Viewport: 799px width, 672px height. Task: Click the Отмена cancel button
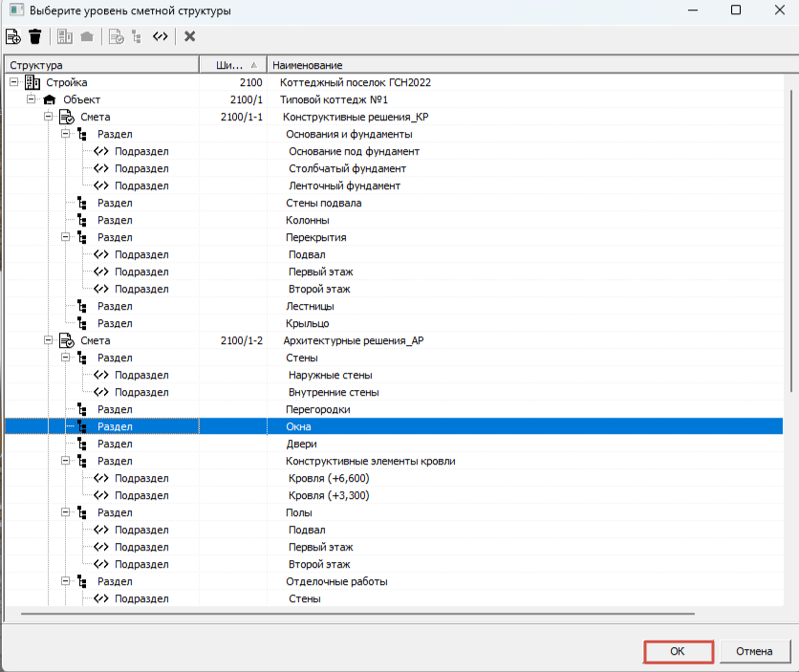[755, 651]
